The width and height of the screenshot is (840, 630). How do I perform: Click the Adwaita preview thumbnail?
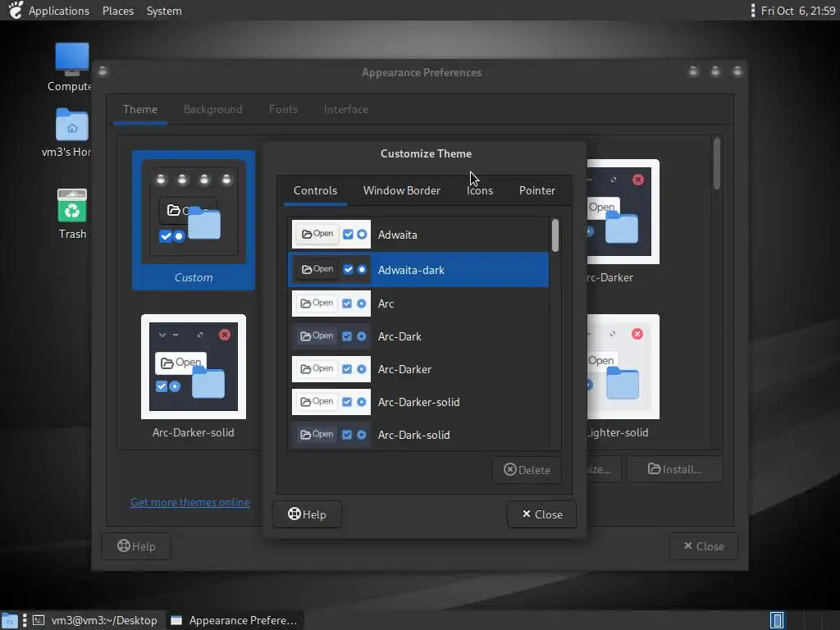[331, 234]
